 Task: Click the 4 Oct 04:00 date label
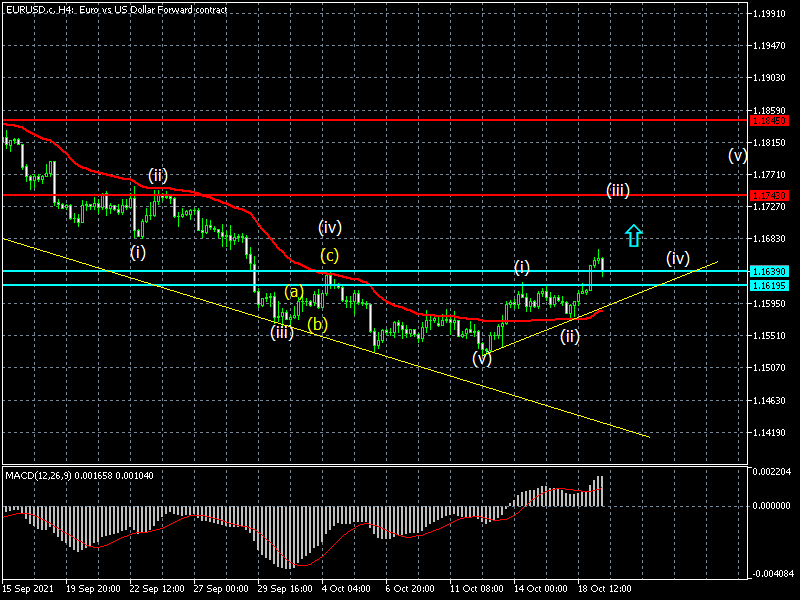[x=346, y=591]
